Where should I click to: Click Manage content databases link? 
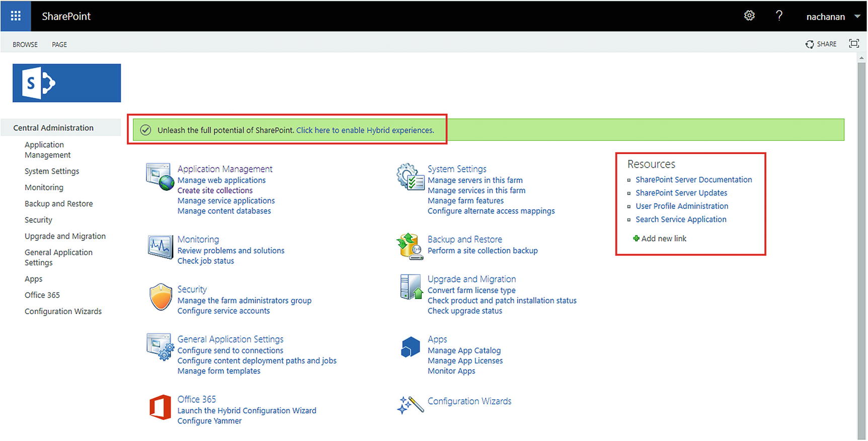tap(224, 211)
